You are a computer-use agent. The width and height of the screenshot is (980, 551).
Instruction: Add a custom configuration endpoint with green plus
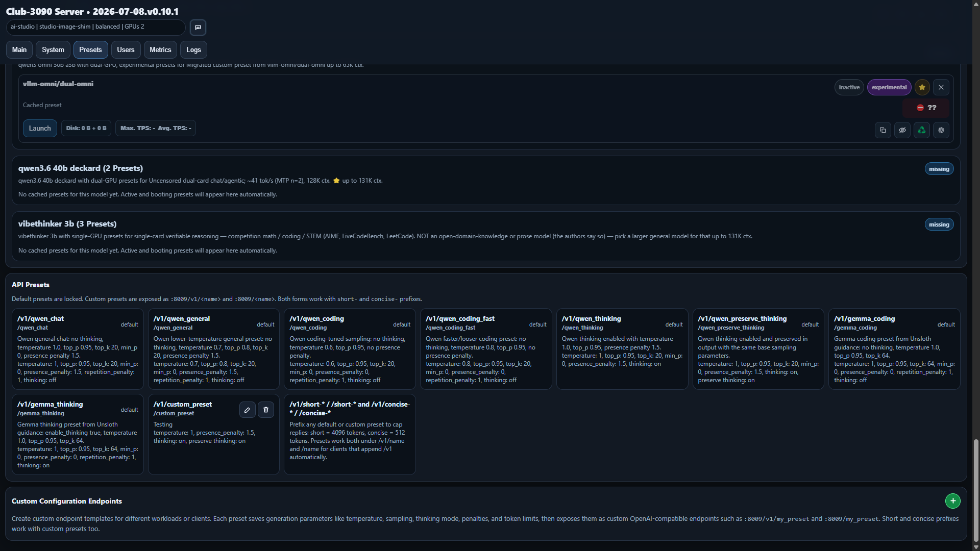952,501
